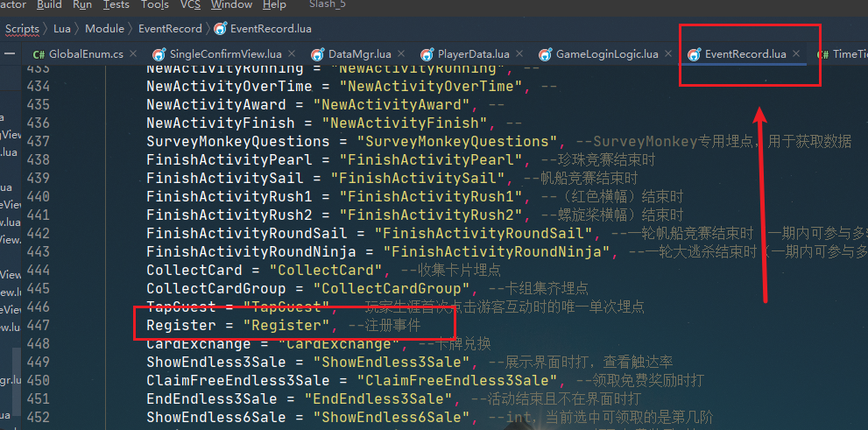The width and height of the screenshot is (868, 430).
Task: Click the Lua icon on GameLoginLogic.lua tab
Action: pos(546,54)
